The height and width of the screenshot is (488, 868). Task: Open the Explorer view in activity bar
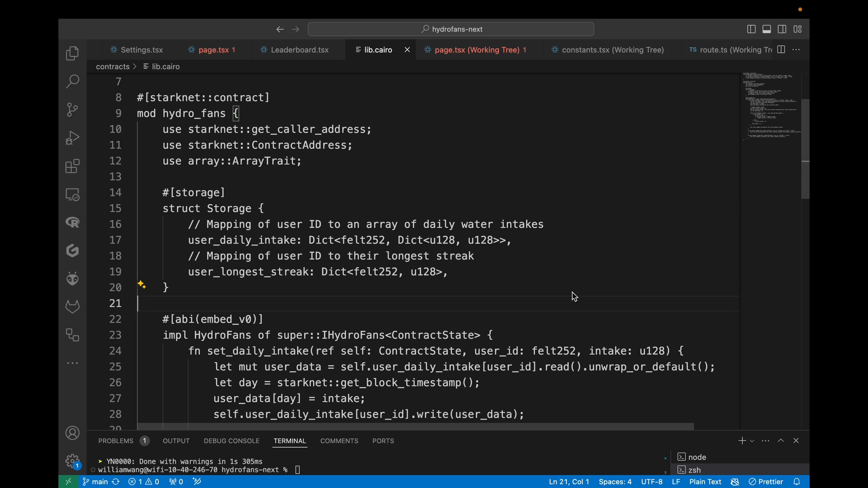[72, 54]
